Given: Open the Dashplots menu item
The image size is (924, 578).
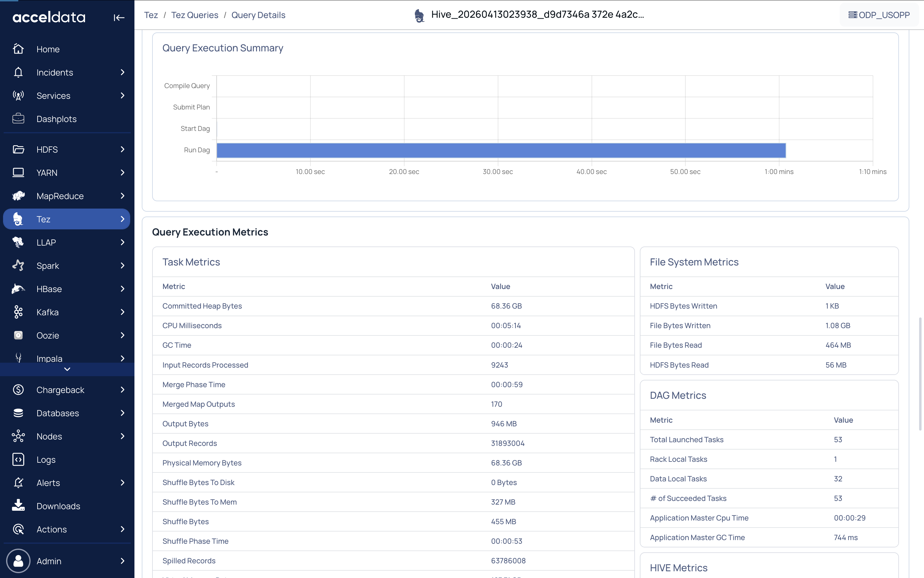Looking at the screenshot, I should [x=67, y=119].
